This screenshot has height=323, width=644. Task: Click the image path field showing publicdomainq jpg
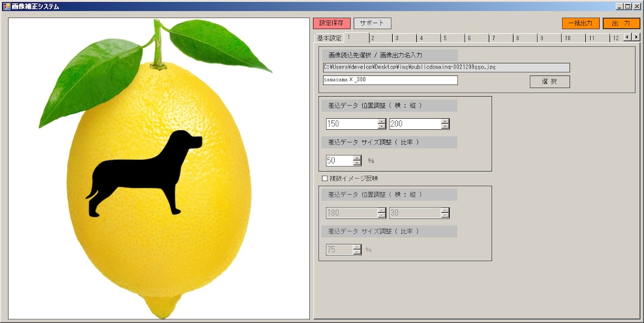(x=447, y=68)
